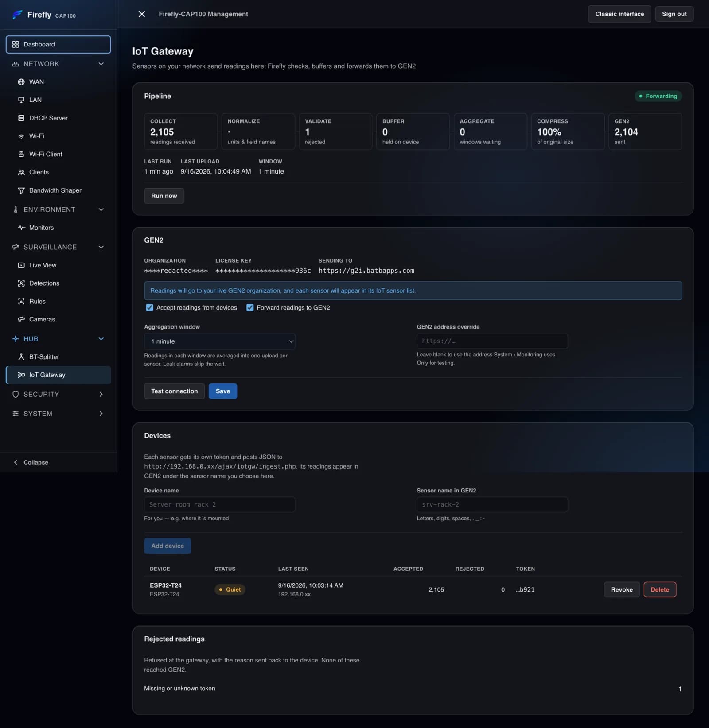Click the Sensor name in GEN2 field
709x728 pixels.
point(492,505)
